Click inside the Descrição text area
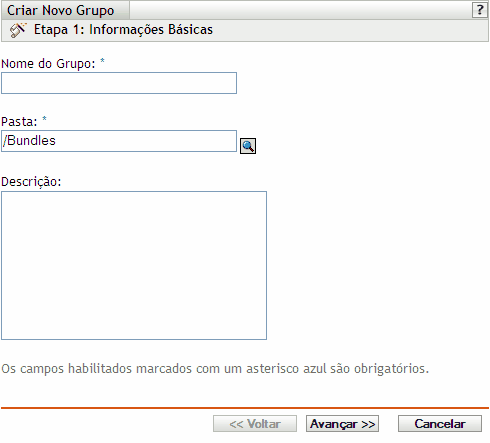Viewport: 490px width, 443px height. click(x=134, y=265)
